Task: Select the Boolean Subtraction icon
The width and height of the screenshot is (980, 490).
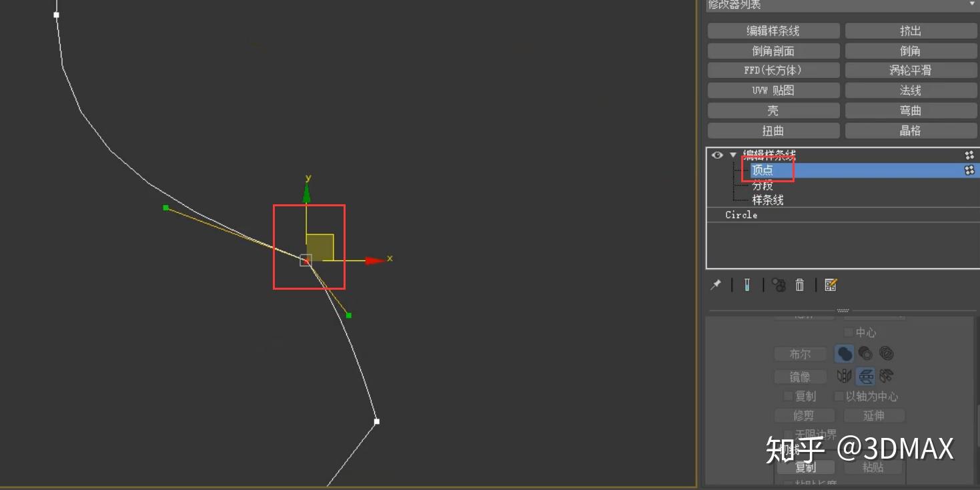Action: 865,353
